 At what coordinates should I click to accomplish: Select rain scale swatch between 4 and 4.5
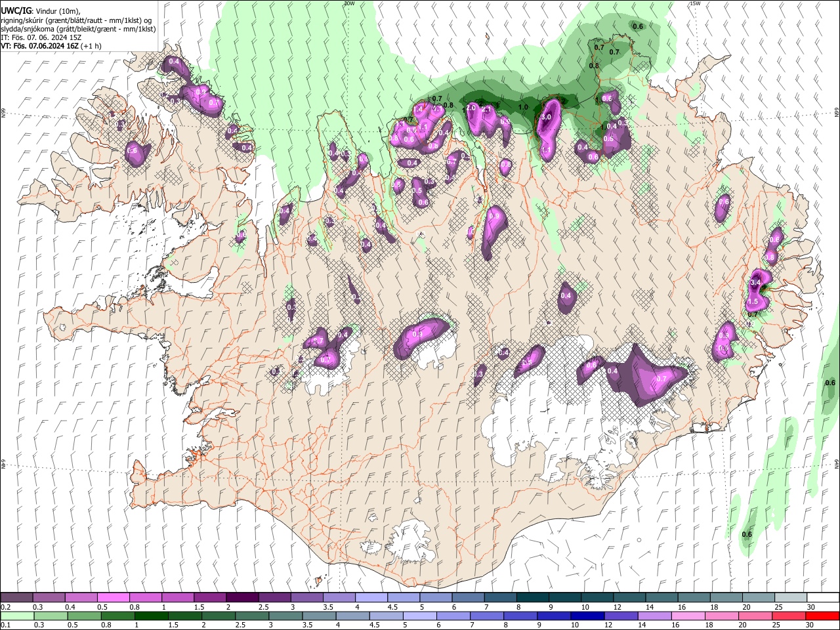(352, 616)
